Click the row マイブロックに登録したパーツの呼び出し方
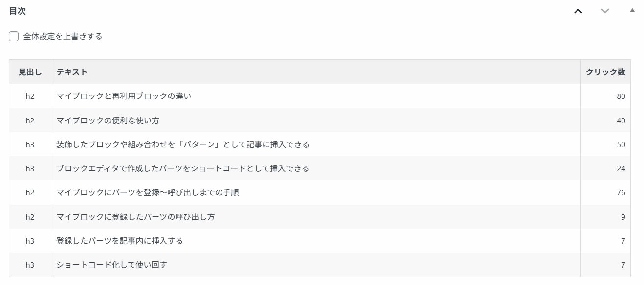This screenshot has width=644, height=285. pyautogui.click(x=320, y=216)
